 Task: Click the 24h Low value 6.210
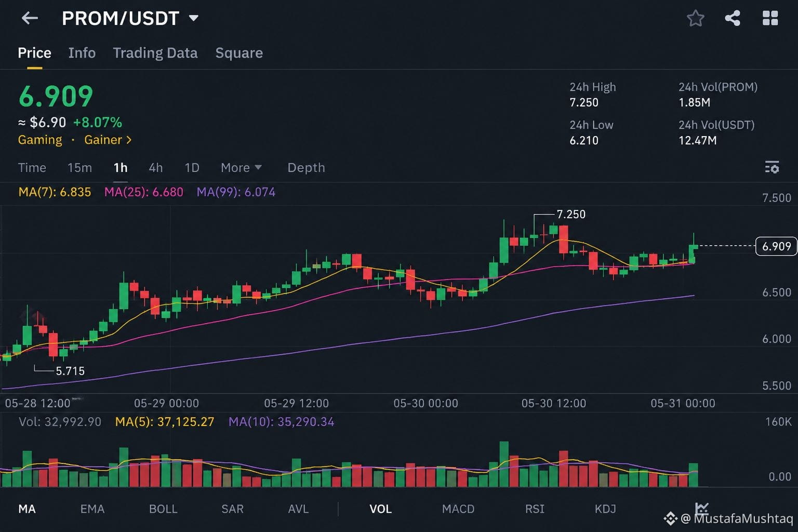point(584,140)
